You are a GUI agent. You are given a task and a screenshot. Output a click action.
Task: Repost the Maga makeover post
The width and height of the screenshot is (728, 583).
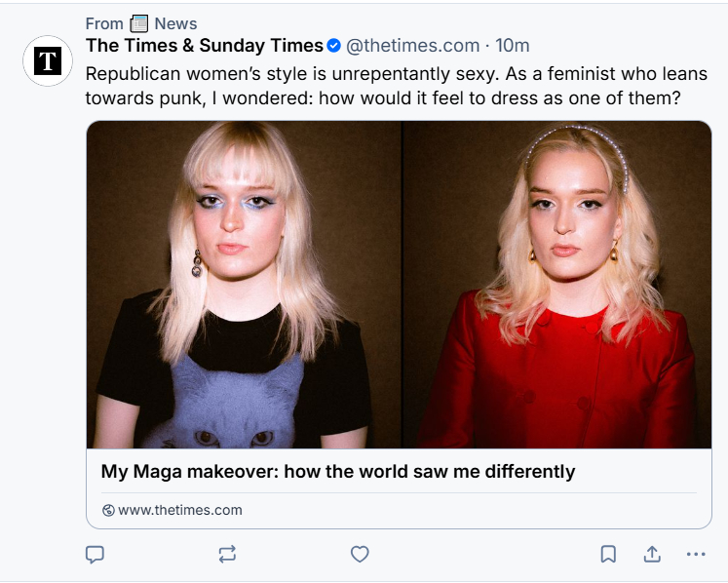point(227,554)
